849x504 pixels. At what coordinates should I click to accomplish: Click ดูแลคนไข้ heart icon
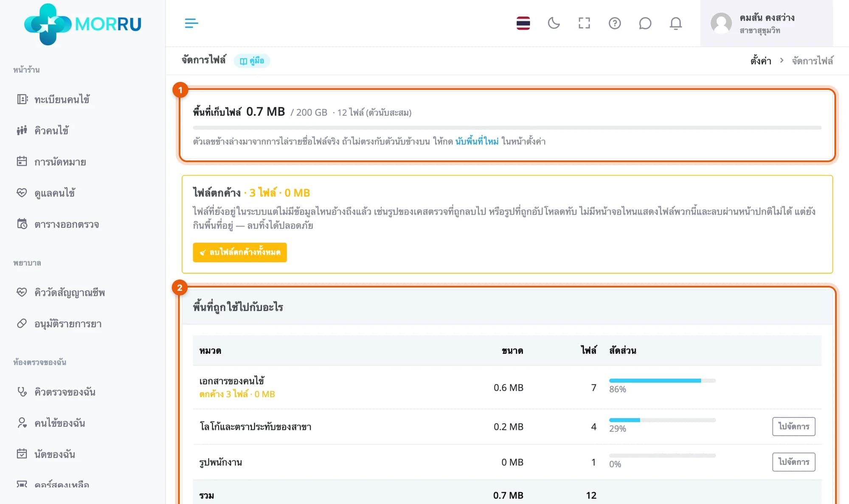(x=22, y=193)
